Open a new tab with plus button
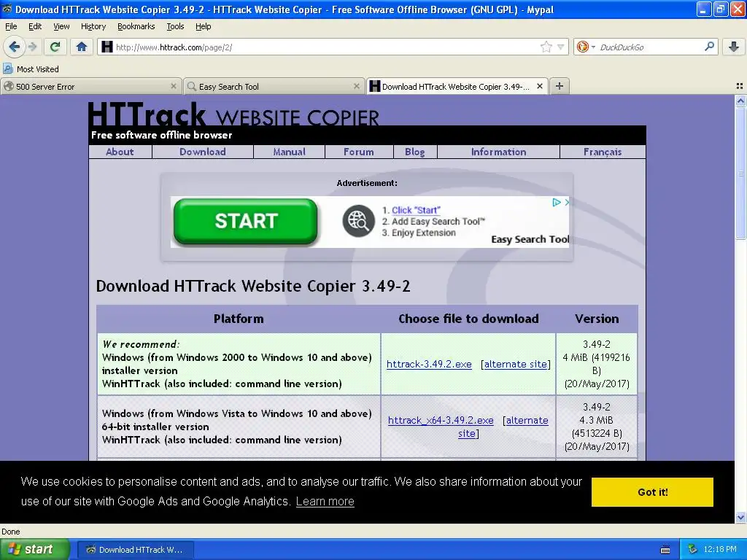747x560 pixels. pos(560,86)
